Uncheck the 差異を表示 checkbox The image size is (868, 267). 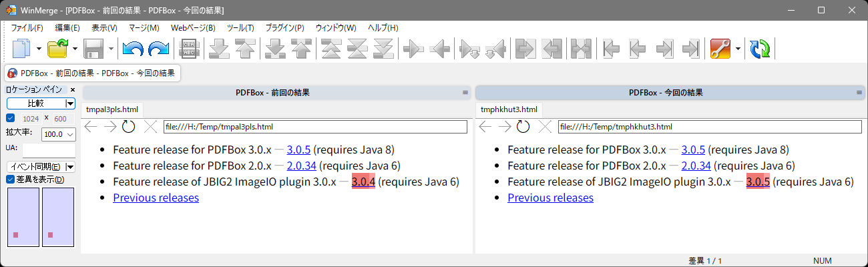(x=10, y=179)
